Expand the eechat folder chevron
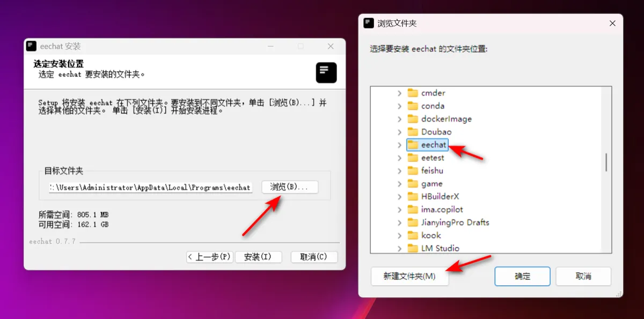The image size is (644, 319). [399, 145]
